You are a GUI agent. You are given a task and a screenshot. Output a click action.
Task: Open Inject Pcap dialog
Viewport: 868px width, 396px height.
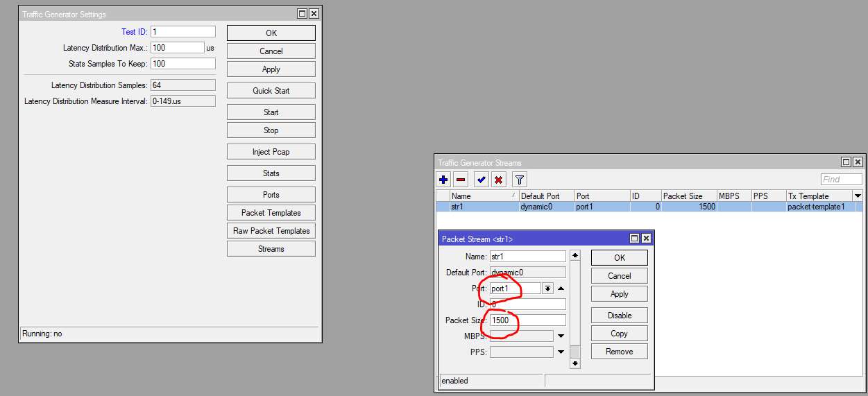tap(271, 152)
